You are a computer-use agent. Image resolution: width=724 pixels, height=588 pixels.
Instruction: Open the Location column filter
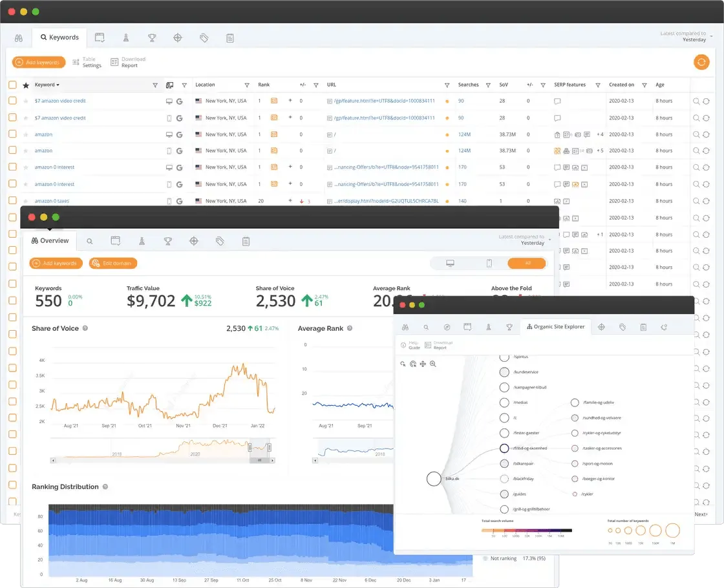pyautogui.click(x=247, y=85)
